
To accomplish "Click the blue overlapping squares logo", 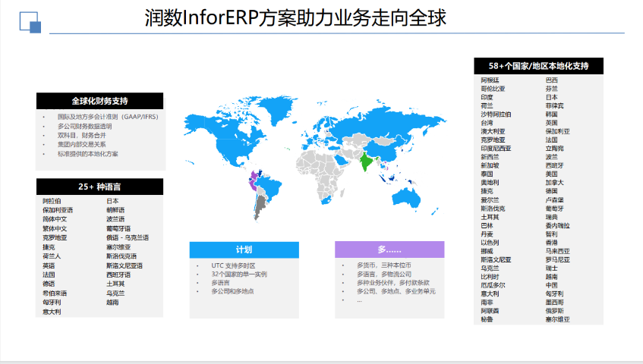I will click(x=30, y=24).
